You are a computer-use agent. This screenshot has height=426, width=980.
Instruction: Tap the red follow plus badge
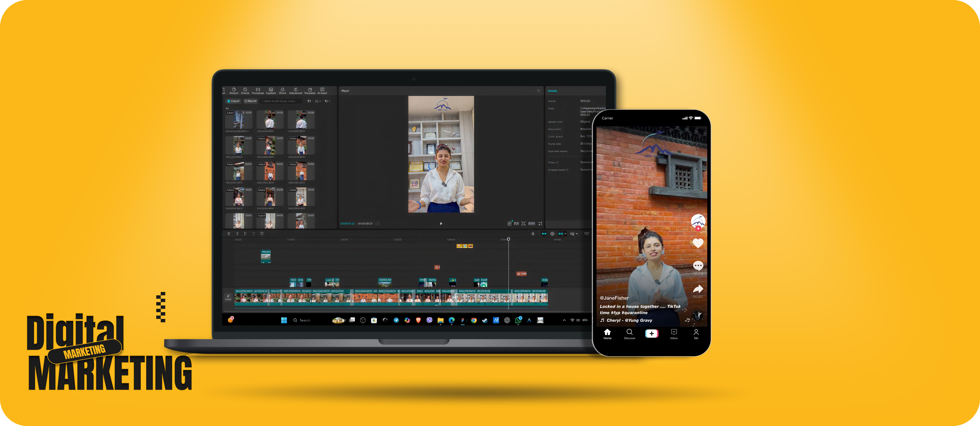pos(698,229)
